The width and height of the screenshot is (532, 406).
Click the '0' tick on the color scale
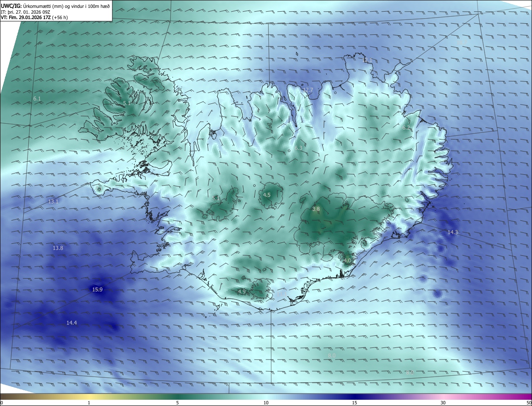(x=2, y=403)
